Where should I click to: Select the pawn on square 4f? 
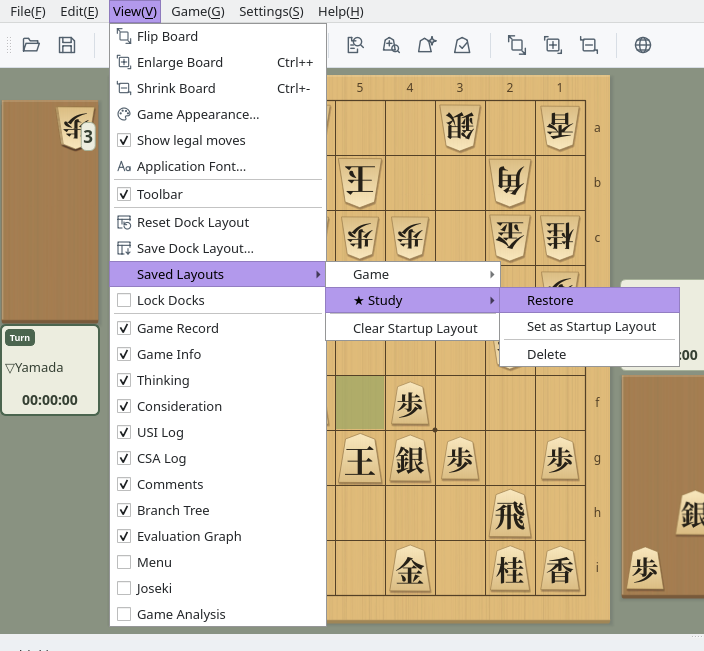click(x=409, y=403)
